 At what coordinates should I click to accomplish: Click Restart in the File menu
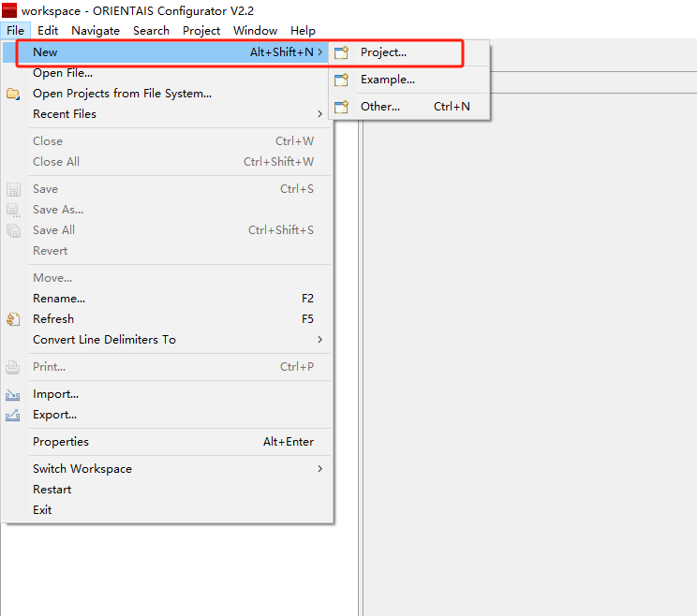tap(52, 490)
